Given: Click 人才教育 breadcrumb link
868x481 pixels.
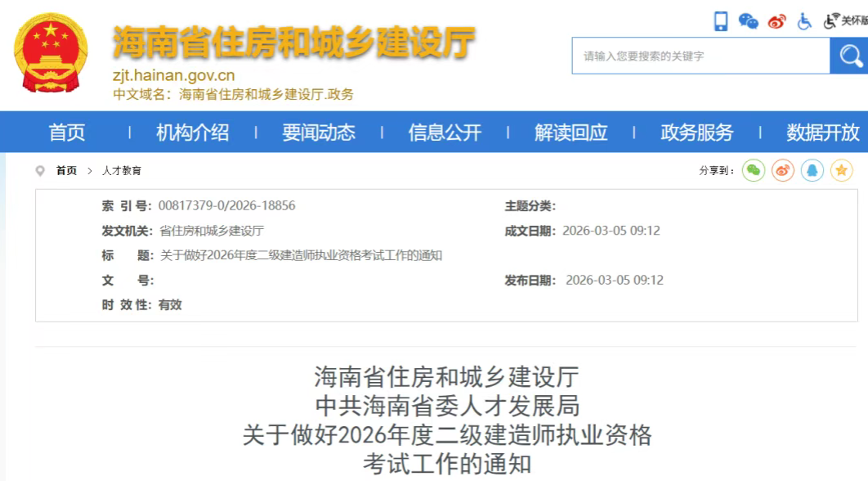Looking at the screenshot, I should pyautogui.click(x=122, y=171).
